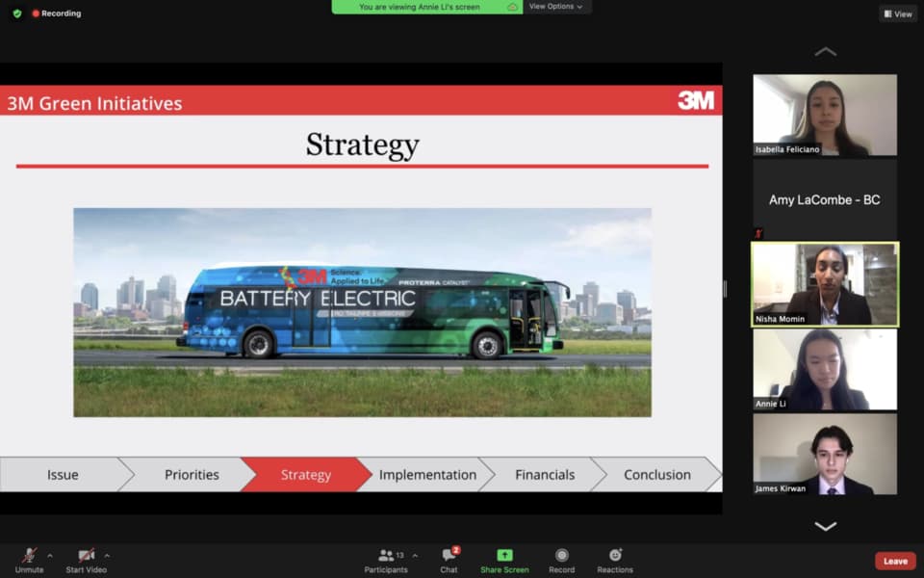Click the Implementation step in slide navigation
The width and height of the screenshot is (924, 578).
tap(427, 474)
